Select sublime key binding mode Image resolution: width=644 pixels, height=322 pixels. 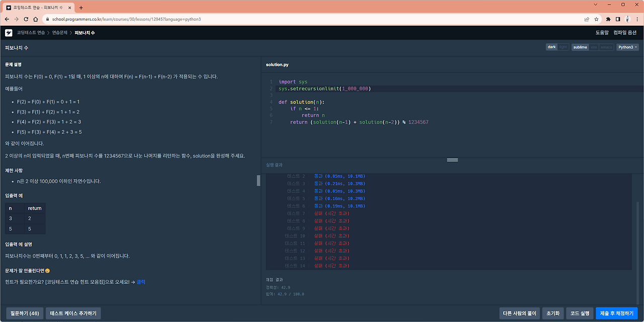(580, 47)
